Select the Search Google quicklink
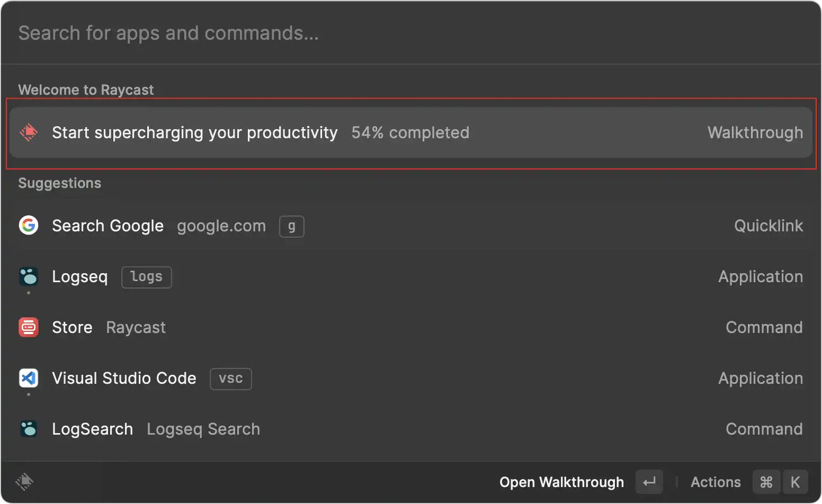 coord(108,226)
